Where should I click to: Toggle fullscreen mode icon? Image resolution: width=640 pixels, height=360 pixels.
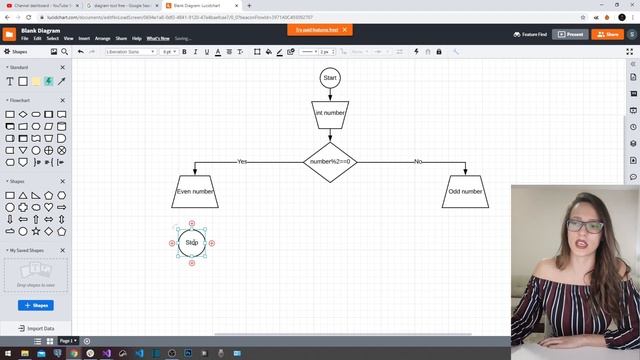629,52
